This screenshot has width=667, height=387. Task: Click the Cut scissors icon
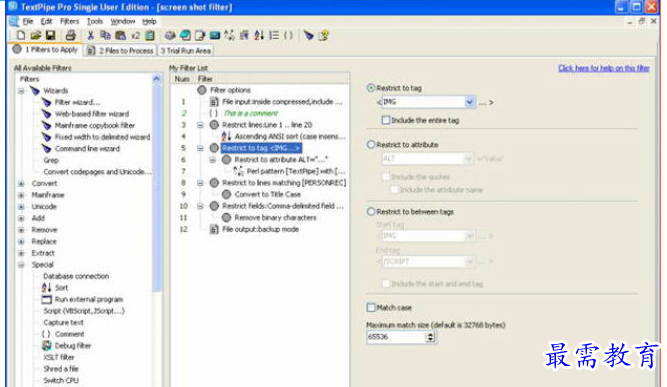[x=90, y=35]
